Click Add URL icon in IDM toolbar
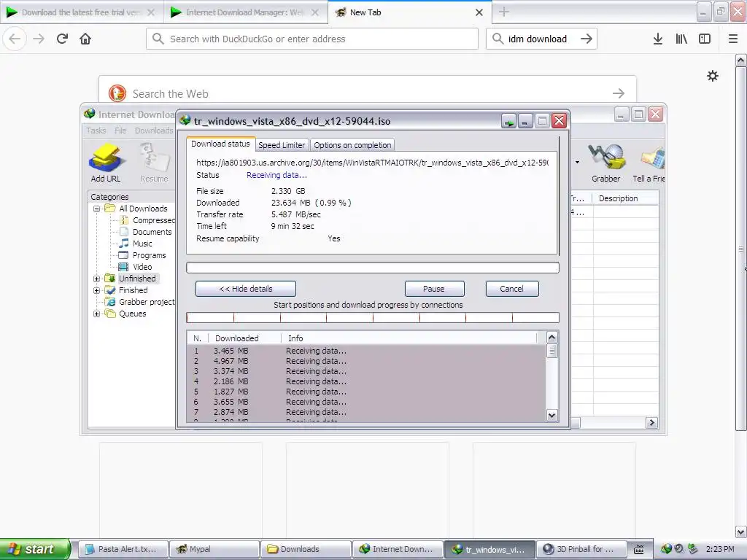 pos(105,163)
